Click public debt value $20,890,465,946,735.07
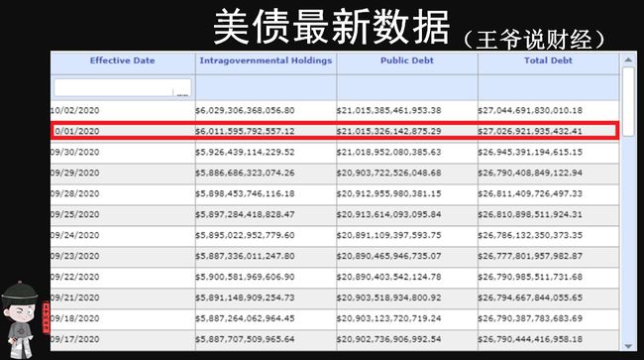 [x=389, y=256]
